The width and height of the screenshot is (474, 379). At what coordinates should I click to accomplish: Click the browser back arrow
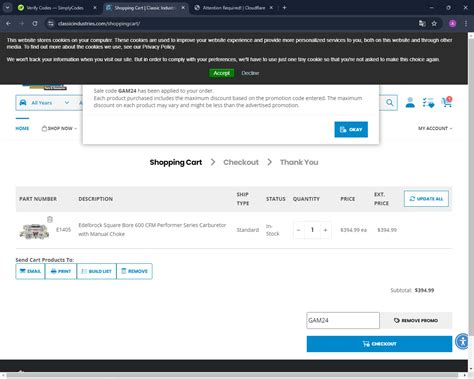[8, 24]
